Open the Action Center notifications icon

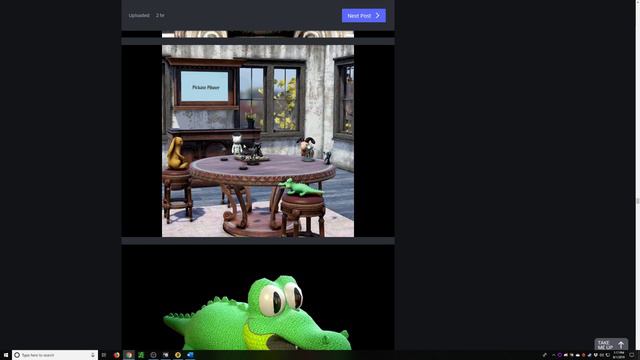(x=631, y=355)
